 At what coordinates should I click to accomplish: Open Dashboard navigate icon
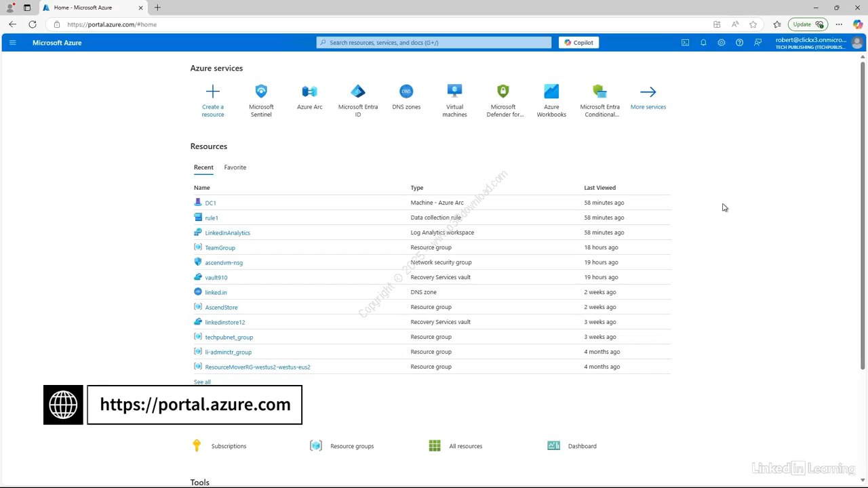coord(553,445)
